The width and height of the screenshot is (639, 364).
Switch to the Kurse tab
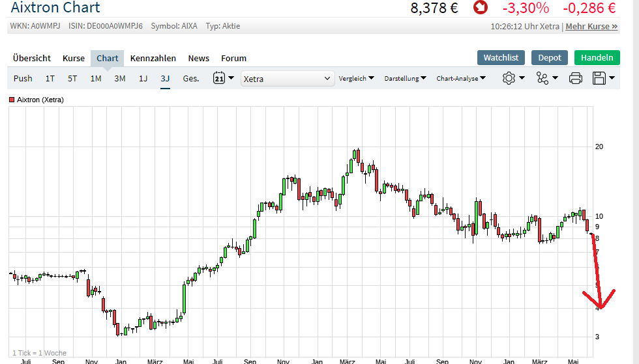[x=74, y=58]
